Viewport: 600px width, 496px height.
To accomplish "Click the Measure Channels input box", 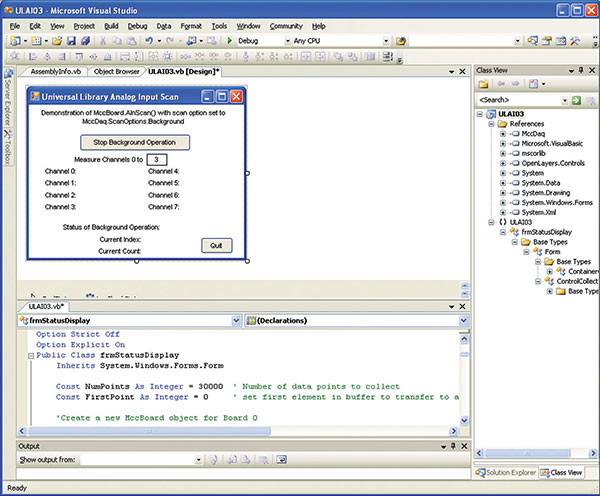I will click(x=157, y=159).
